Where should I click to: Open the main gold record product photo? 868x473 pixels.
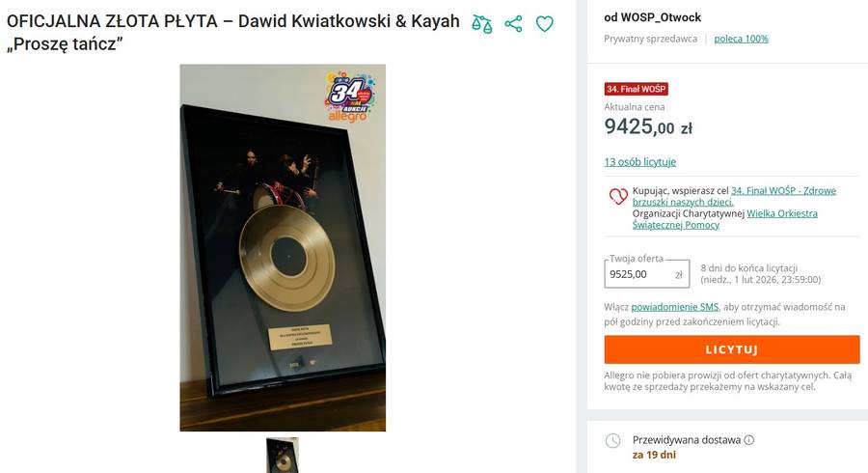pyautogui.click(x=283, y=247)
